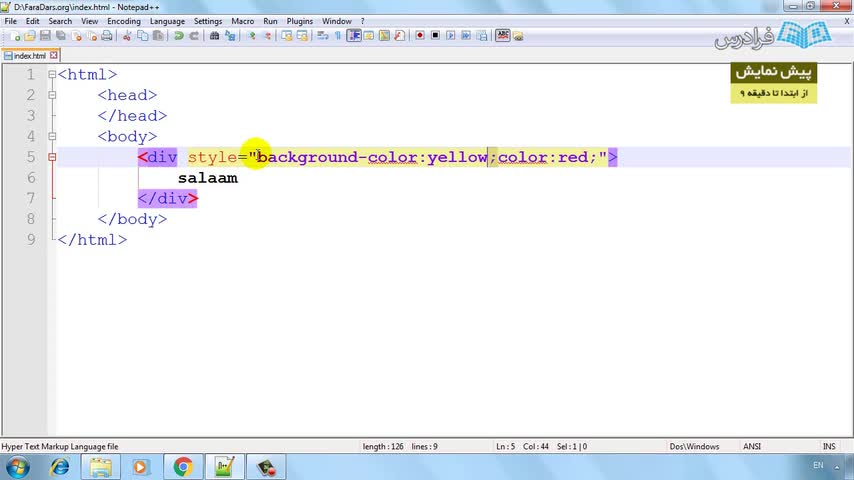Click the Windows Start button
Viewport: 854px width, 480px height.
pyautogui.click(x=17, y=467)
